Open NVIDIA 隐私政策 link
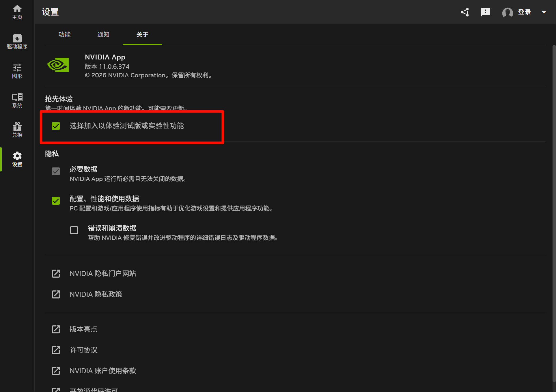 click(x=96, y=294)
